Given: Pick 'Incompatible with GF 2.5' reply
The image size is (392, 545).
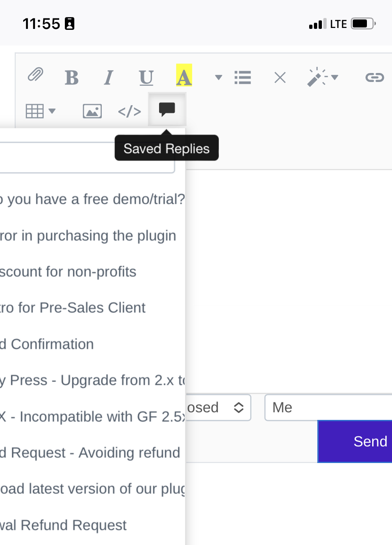Looking at the screenshot, I should click(x=92, y=417).
